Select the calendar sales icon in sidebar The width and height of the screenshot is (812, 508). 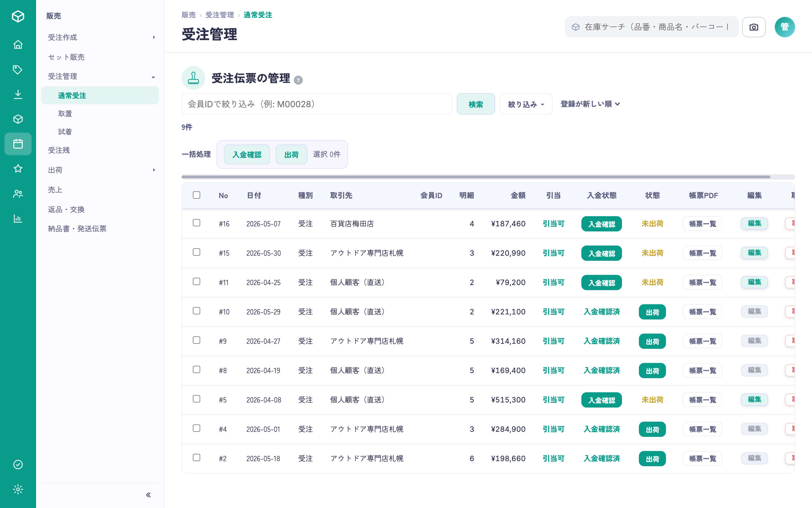coord(18,144)
